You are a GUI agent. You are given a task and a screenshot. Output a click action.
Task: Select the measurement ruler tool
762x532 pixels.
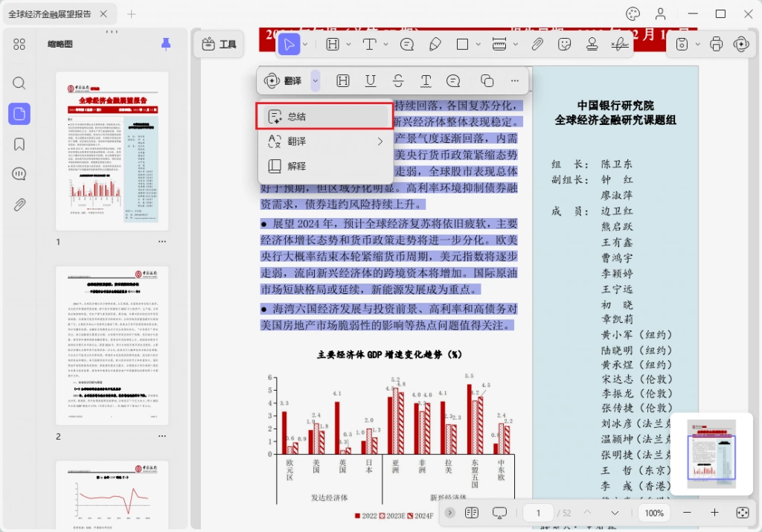pos(499,45)
